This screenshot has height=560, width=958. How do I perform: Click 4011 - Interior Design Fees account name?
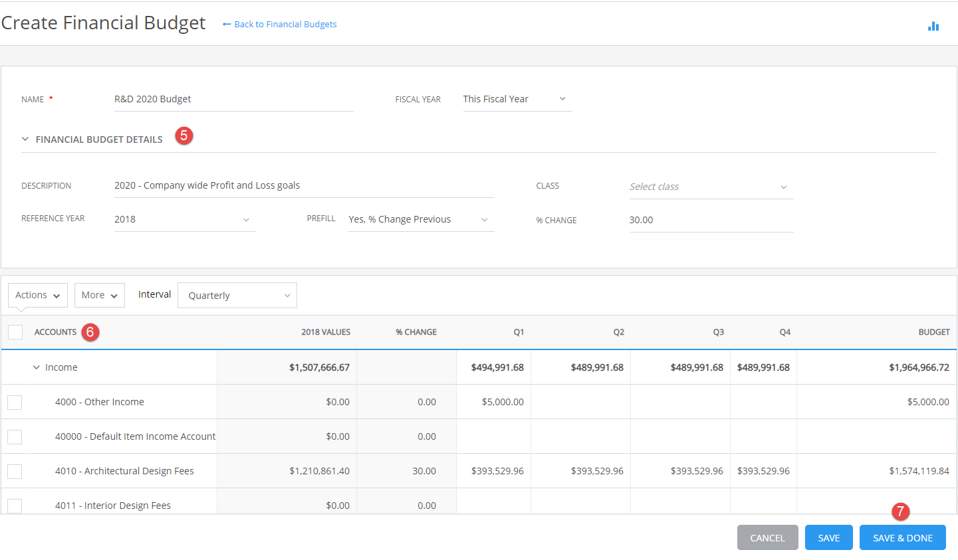pos(113,506)
